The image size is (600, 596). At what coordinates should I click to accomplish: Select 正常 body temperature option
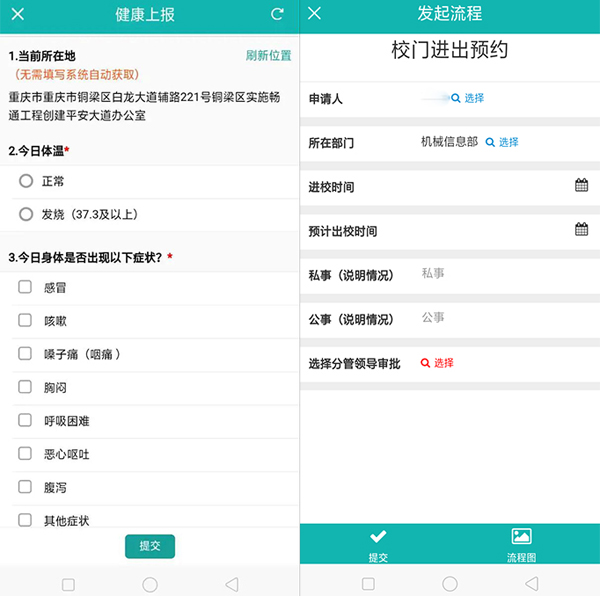click(x=26, y=181)
